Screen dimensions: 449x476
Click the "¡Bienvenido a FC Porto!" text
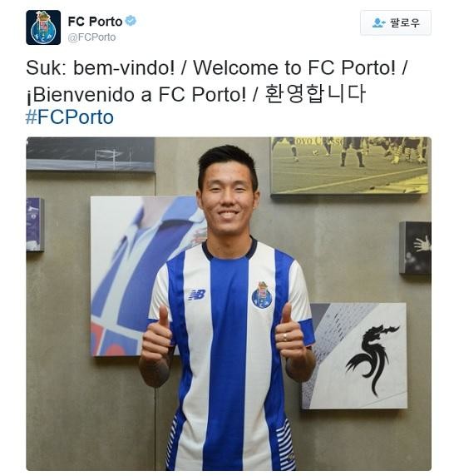coord(136,94)
